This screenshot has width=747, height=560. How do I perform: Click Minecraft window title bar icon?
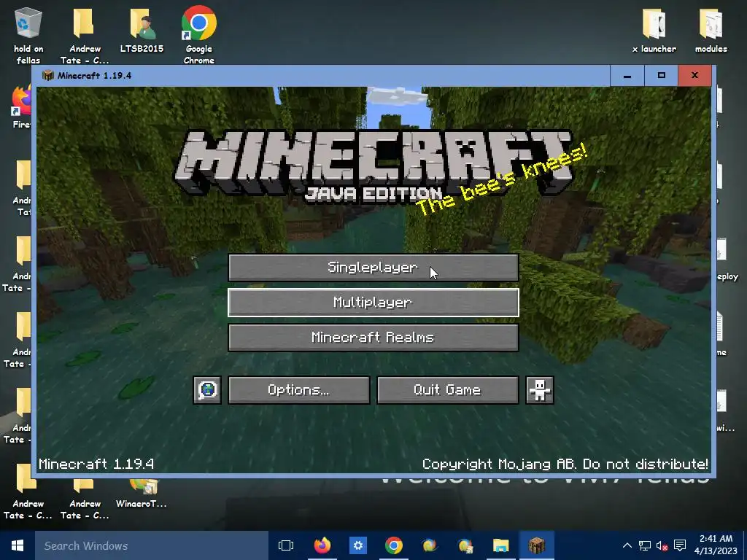pos(47,75)
